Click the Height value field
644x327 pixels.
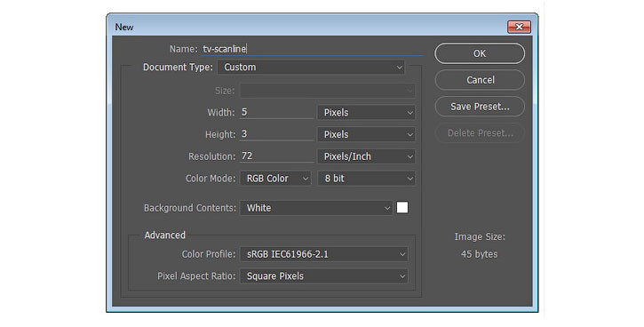pyautogui.click(x=276, y=134)
